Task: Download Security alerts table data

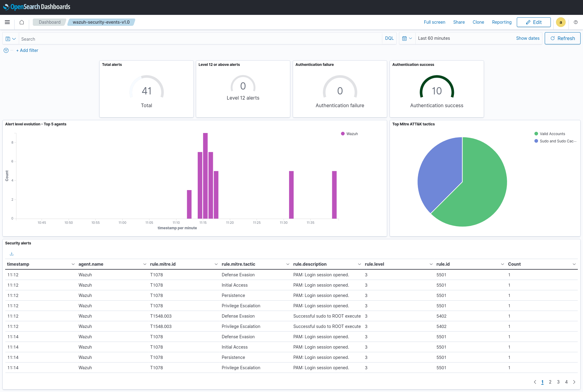Action: [x=12, y=254]
